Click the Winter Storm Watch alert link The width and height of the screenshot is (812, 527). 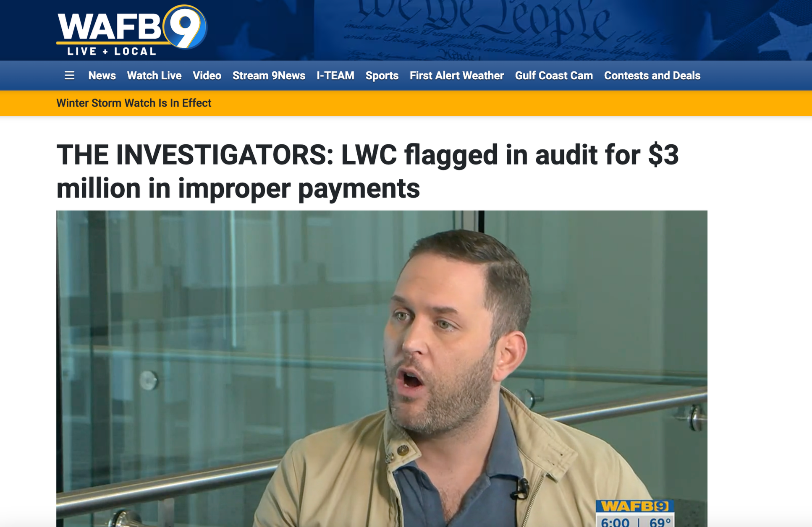click(134, 103)
